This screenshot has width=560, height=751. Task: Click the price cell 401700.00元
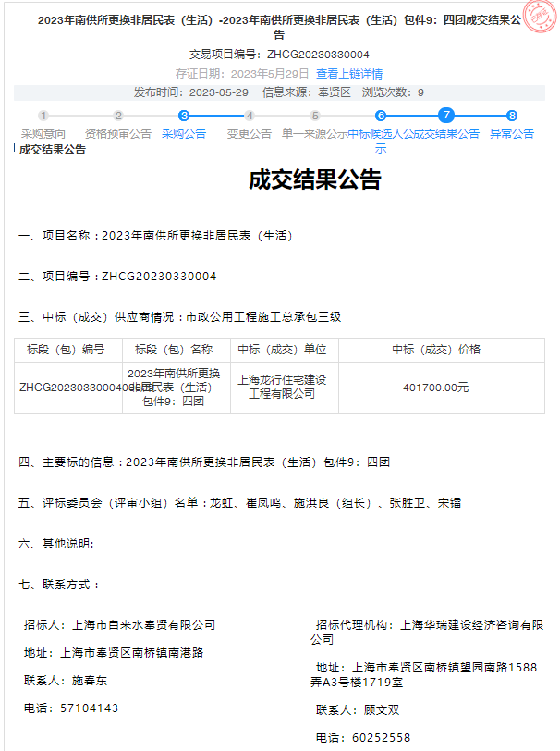[x=436, y=387]
